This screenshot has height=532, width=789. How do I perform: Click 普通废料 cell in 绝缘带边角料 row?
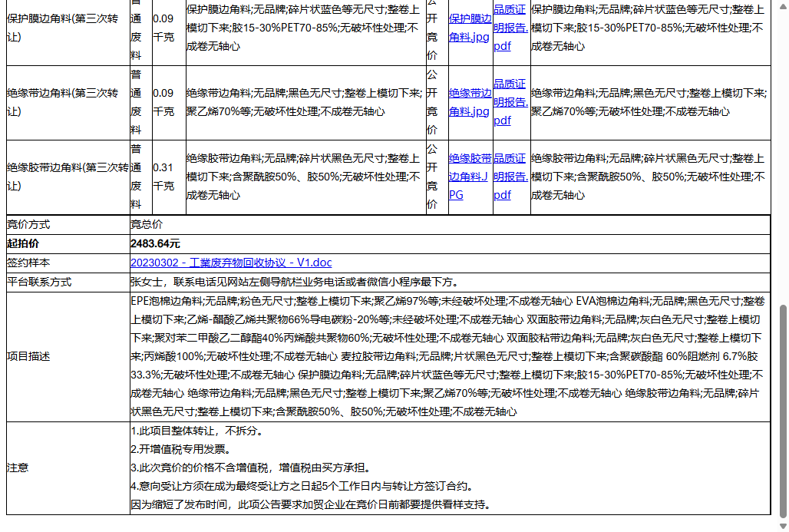tap(141, 102)
